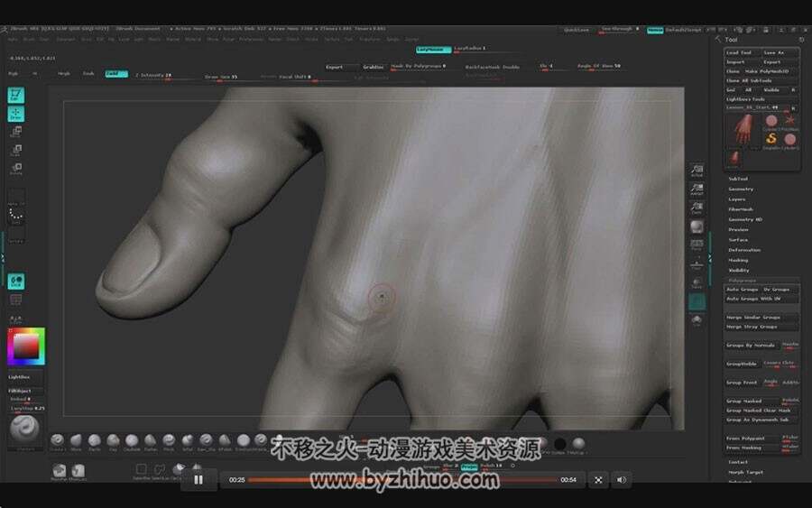Screen dimensions: 812x508
Task: Toggle the highlighted teal icon in right shelf
Action: pyautogui.click(x=697, y=301)
